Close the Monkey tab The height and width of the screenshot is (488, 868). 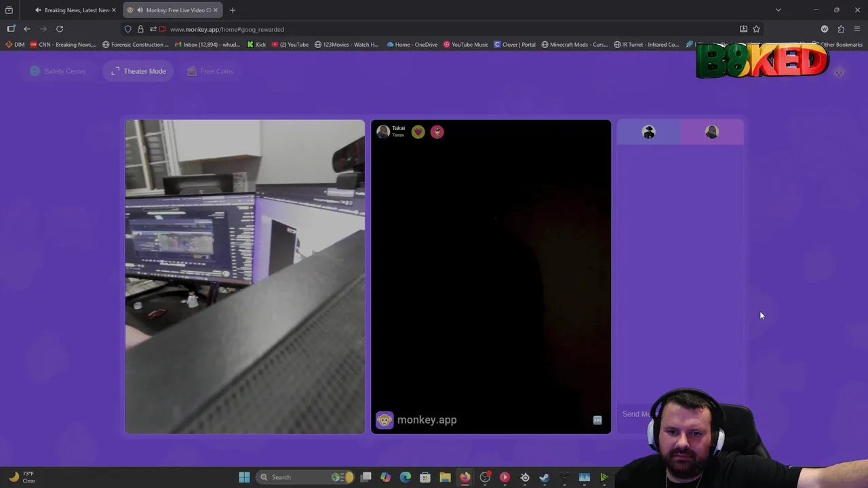coord(215,10)
